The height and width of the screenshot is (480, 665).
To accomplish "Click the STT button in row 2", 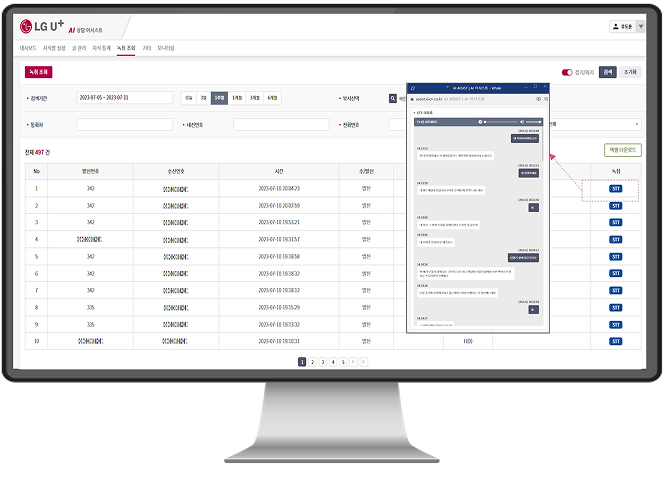I will (x=616, y=206).
